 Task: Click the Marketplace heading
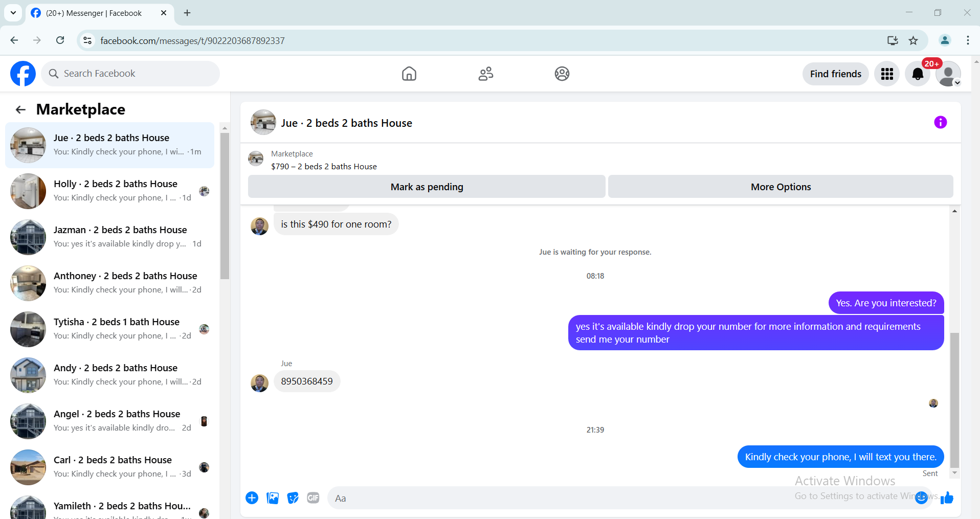click(81, 109)
